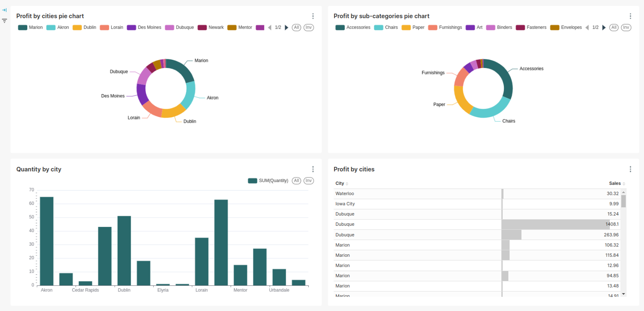Toggle the Marion legend item in cities pie chart

click(30, 27)
